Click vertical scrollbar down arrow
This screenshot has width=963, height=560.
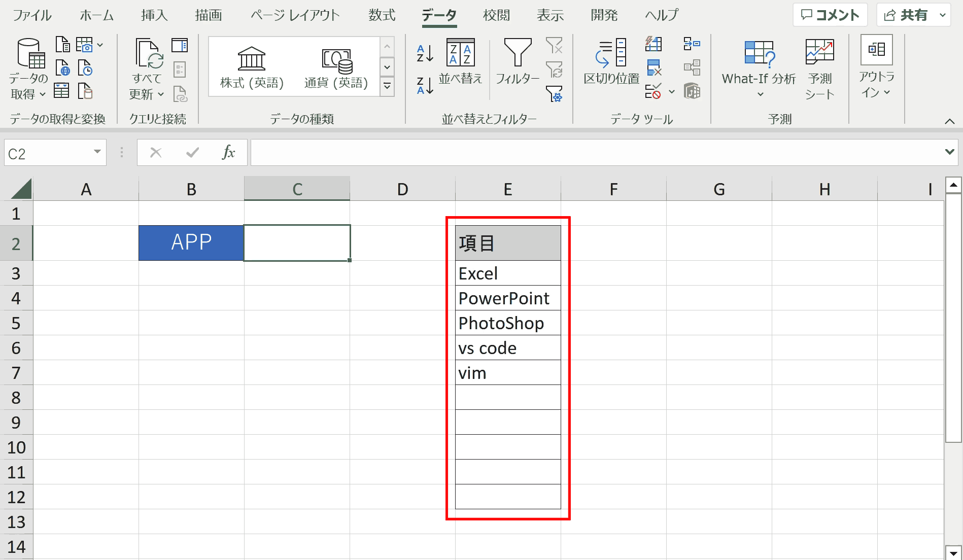(x=953, y=553)
